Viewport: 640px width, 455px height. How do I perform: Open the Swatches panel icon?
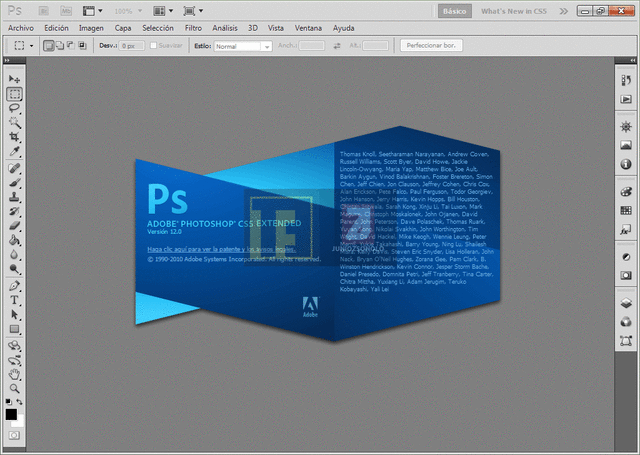point(626,211)
